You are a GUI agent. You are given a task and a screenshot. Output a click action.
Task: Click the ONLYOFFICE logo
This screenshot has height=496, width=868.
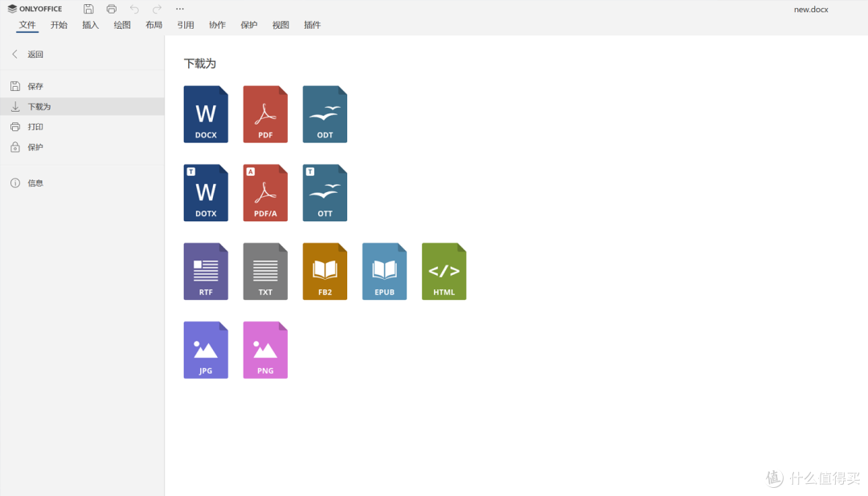pyautogui.click(x=35, y=9)
